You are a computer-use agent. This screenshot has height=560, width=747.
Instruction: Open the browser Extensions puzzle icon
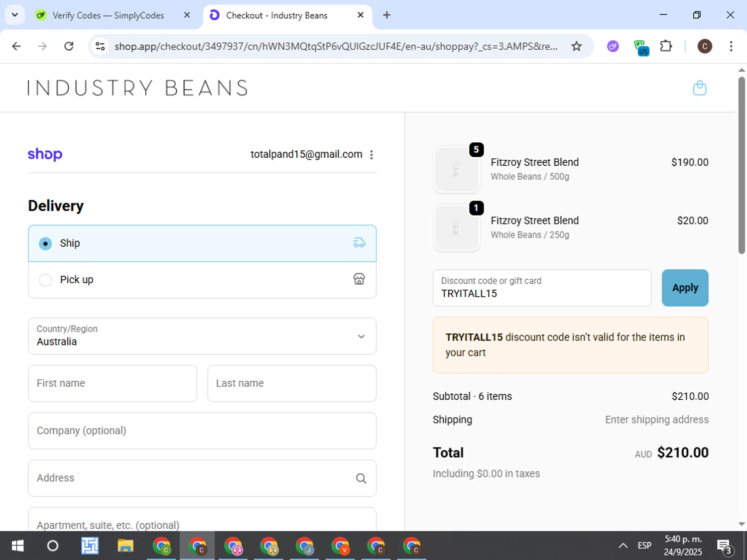(666, 46)
